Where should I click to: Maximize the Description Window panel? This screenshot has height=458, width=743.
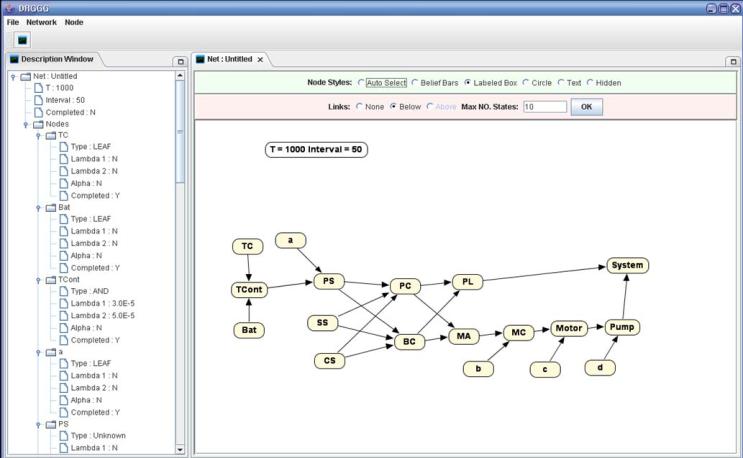(x=180, y=61)
